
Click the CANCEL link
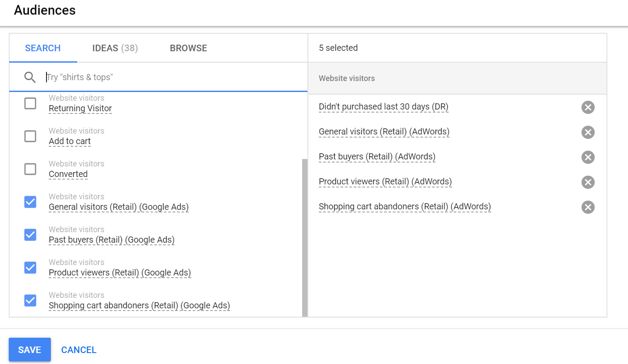pyautogui.click(x=79, y=350)
